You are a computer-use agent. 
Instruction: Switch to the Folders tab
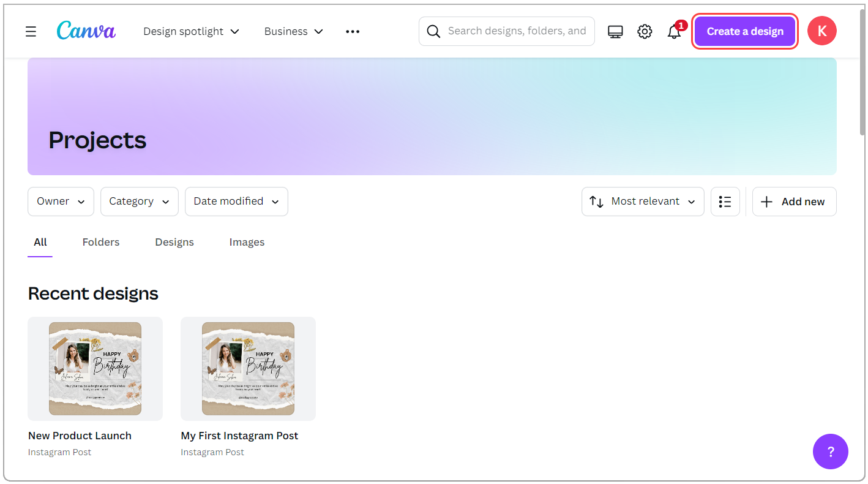tap(100, 242)
